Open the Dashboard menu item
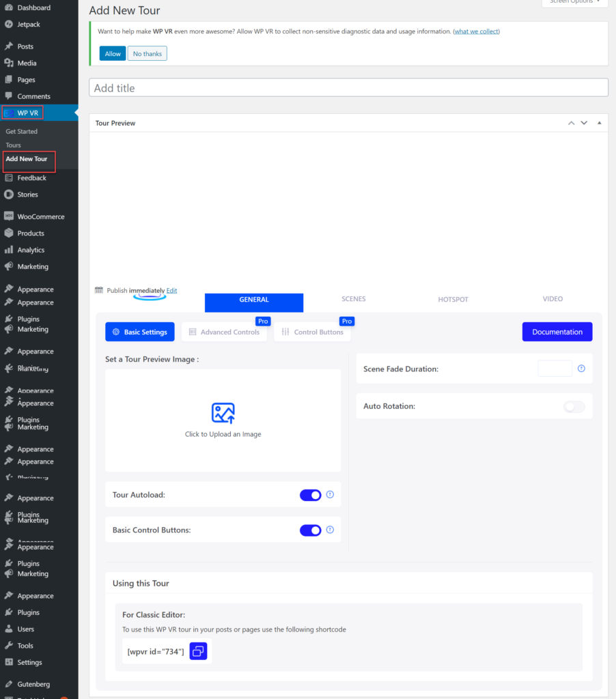Image resolution: width=616 pixels, height=699 pixels. click(x=27, y=8)
